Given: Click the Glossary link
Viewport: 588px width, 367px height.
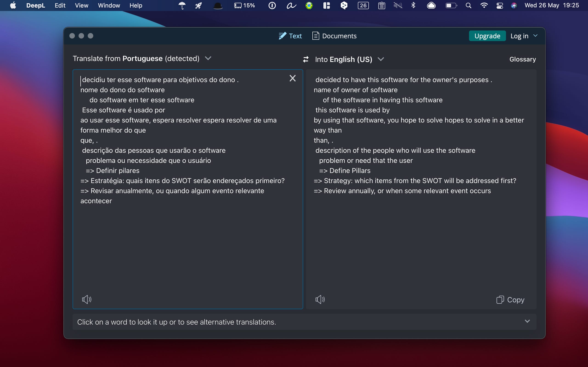Looking at the screenshot, I should click(523, 59).
